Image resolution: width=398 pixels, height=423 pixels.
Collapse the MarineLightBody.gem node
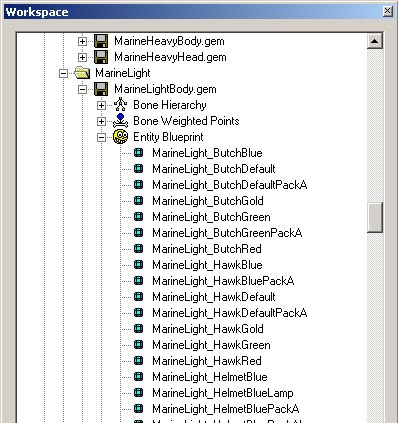(82, 89)
